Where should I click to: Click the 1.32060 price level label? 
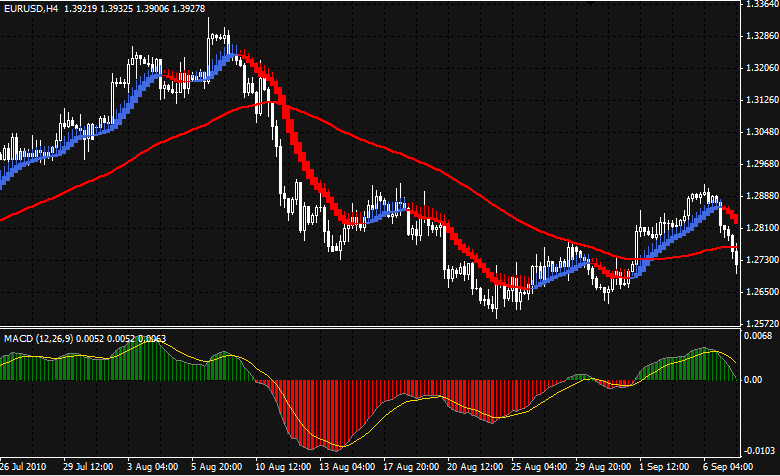pyautogui.click(x=762, y=68)
